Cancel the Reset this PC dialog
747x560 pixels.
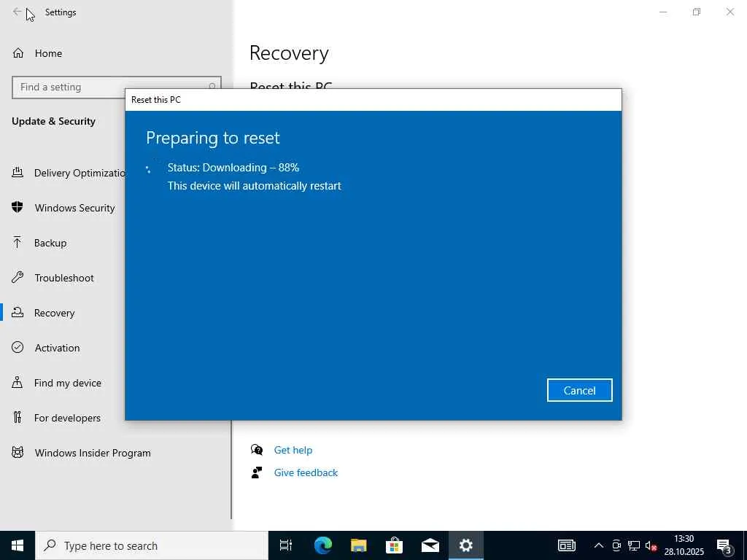point(579,391)
